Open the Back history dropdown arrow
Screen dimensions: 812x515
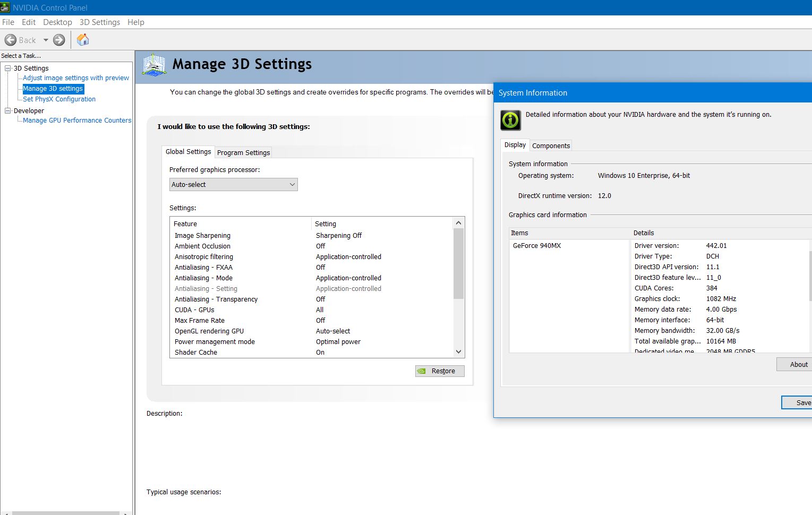(46, 40)
